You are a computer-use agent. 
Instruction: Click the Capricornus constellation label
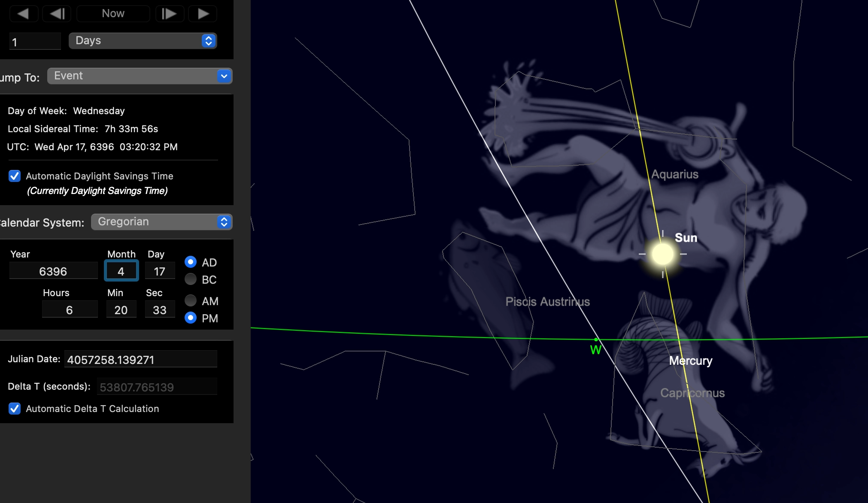(x=692, y=393)
